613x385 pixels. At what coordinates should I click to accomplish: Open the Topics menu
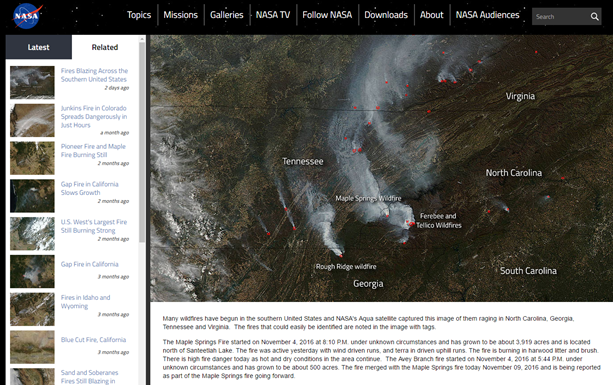click(x=139, y=15)
